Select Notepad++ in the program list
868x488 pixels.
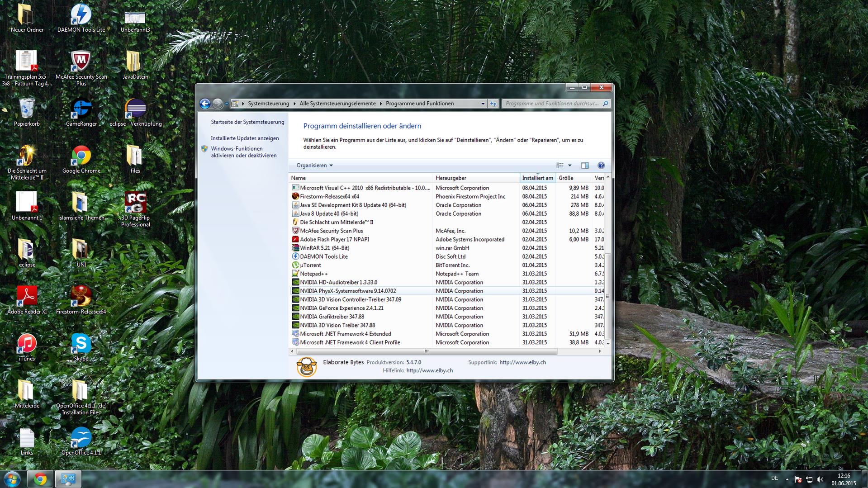[447, 274]
